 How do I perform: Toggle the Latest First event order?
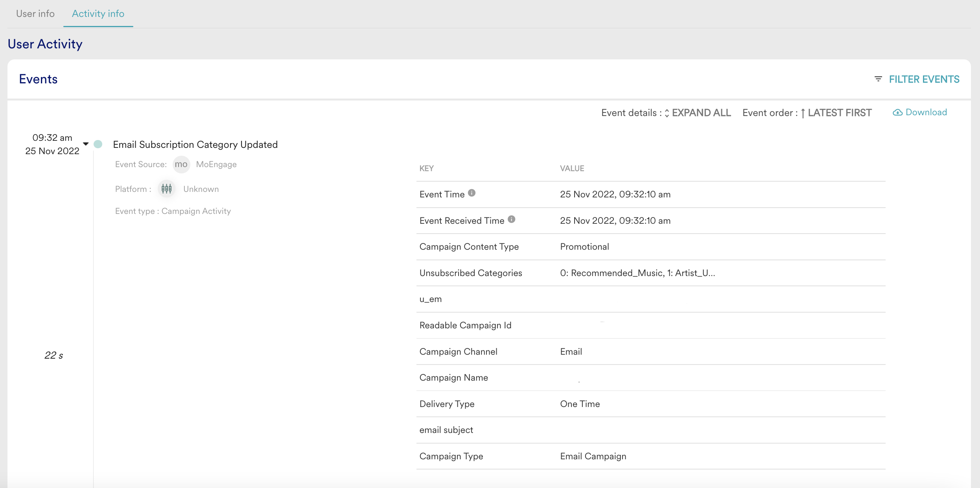(839, 113)
